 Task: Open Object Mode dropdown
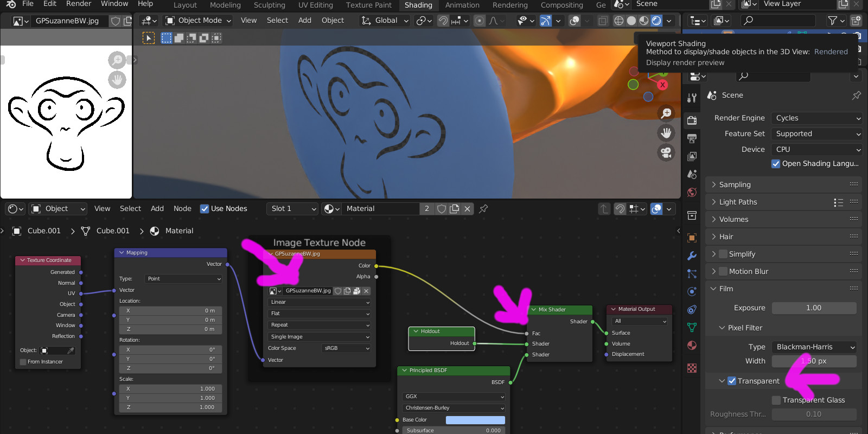point(198,21)
